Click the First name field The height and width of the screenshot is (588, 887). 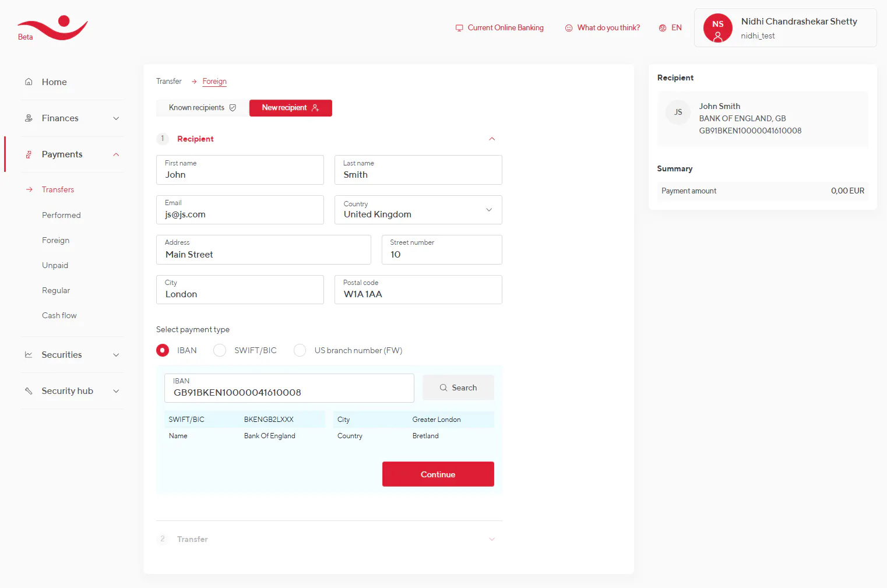[x=240, y=170]
